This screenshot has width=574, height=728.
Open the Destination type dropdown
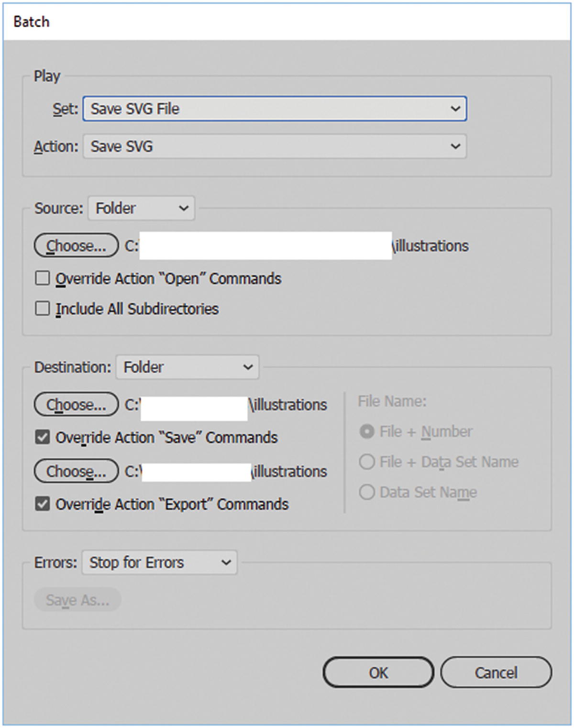[187, 367]
